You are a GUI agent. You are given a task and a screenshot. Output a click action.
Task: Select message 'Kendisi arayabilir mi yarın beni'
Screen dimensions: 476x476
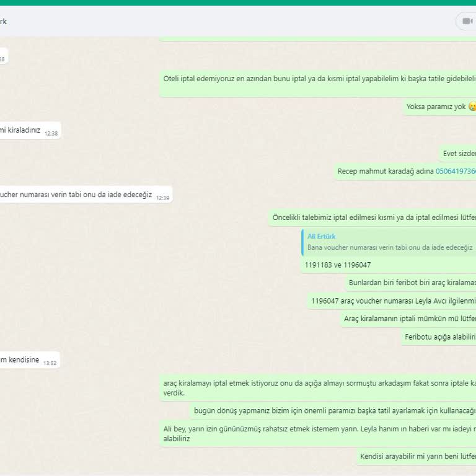tap(416, 457)
